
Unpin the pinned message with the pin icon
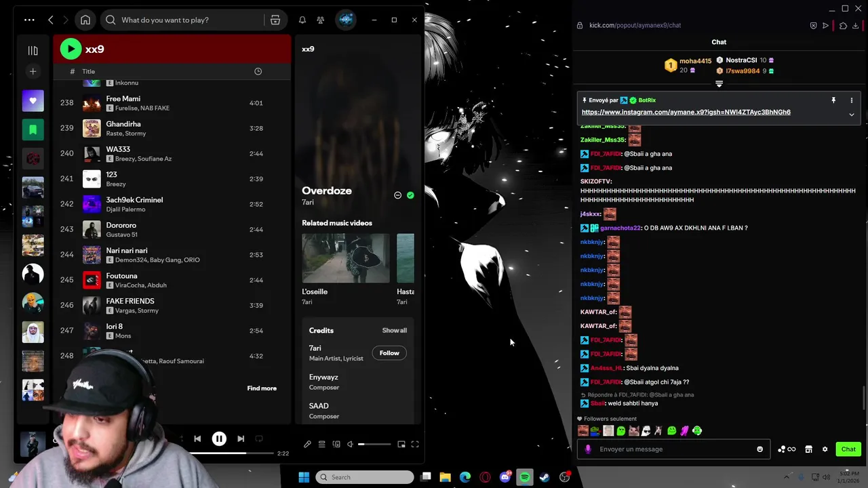tap(833, 100)
